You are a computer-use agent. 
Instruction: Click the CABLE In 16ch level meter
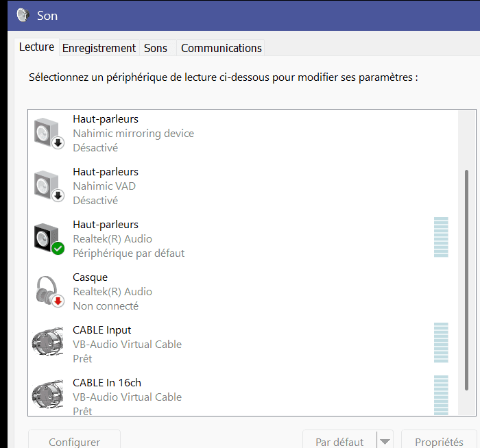[441, 395]
